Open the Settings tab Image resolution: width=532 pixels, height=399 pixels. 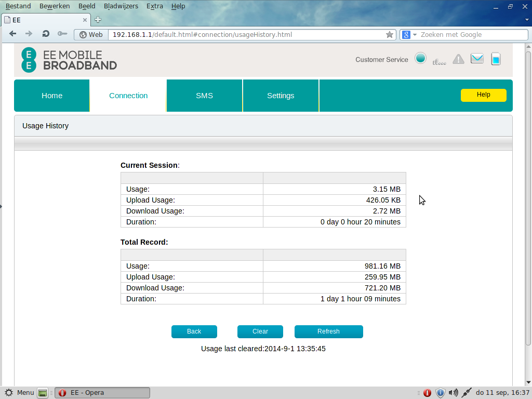coord(281,96)
